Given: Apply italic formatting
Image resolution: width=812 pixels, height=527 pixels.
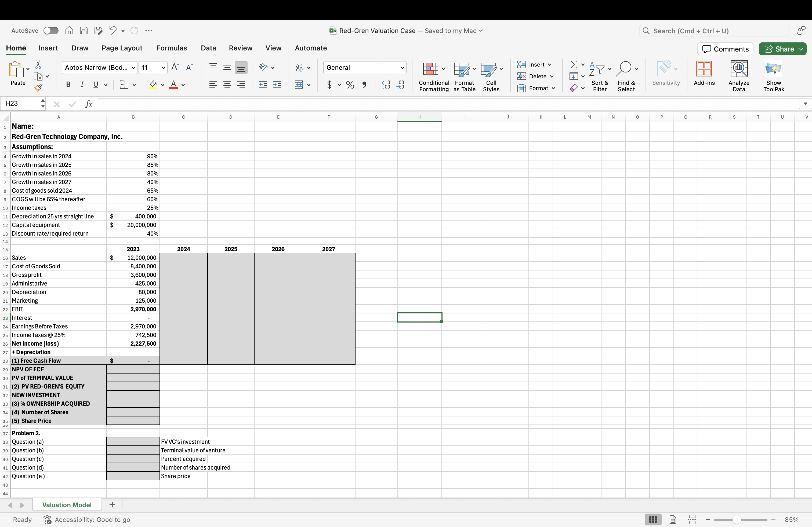Looking at the screenshot, I should [82, 85].
